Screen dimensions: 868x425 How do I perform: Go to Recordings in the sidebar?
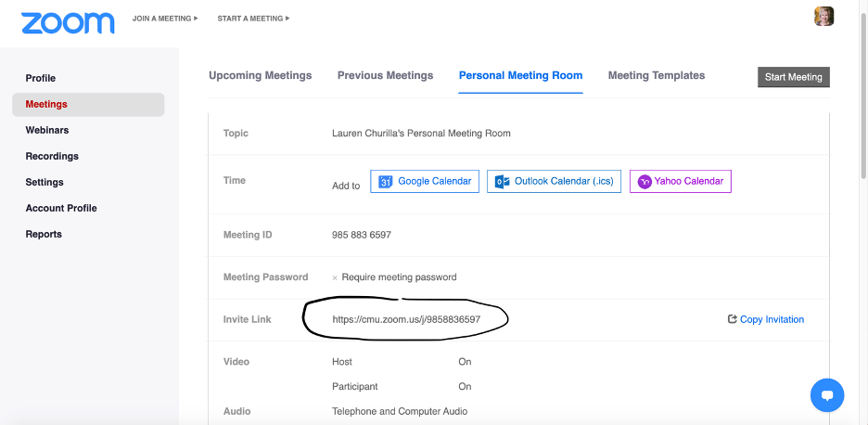pos(52,156)
